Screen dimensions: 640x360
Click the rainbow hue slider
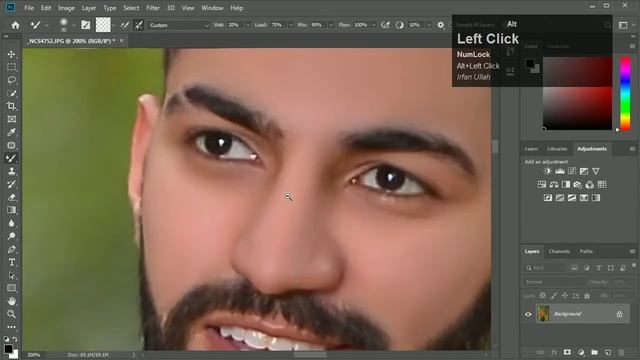[625, 93]
